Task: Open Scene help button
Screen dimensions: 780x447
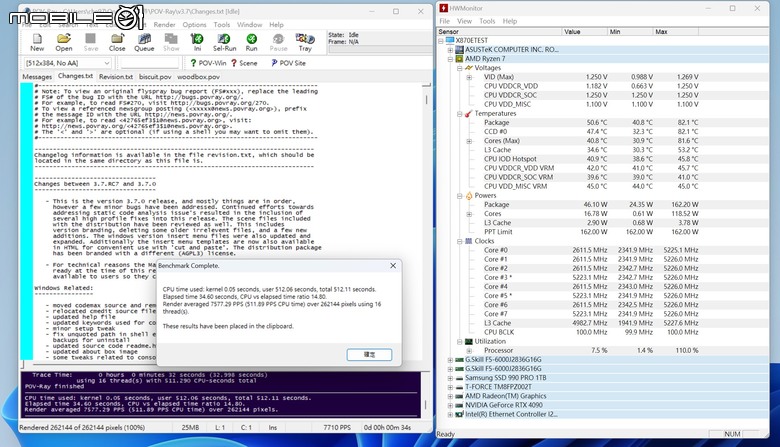Action: (244, 63)
